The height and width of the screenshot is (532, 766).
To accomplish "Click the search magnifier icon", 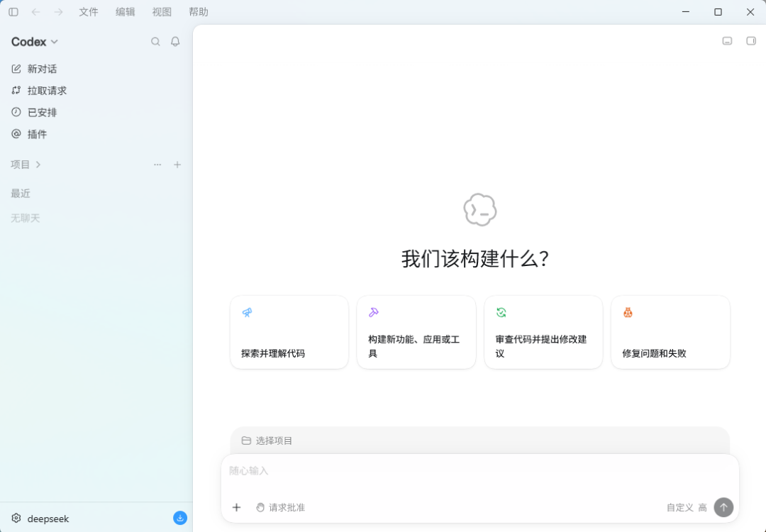I will pos(155,42).
